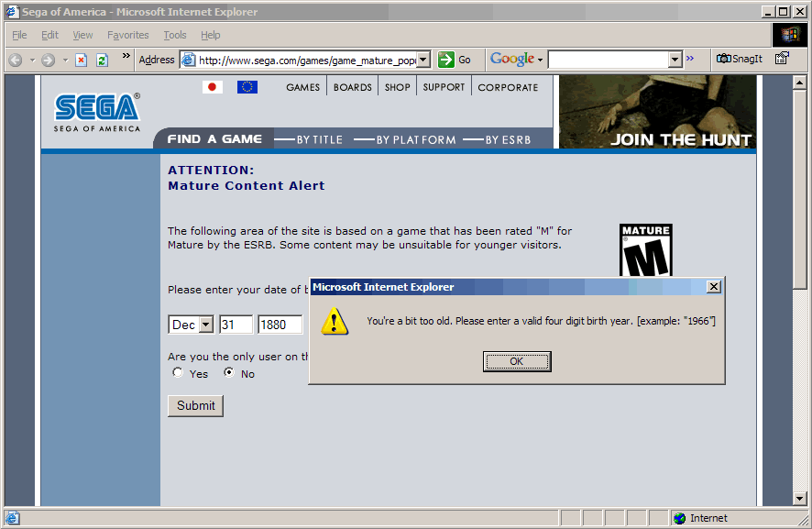Click the green Go arrow icon
Viewport: 812px width, 529px height.
coord(446,60)
